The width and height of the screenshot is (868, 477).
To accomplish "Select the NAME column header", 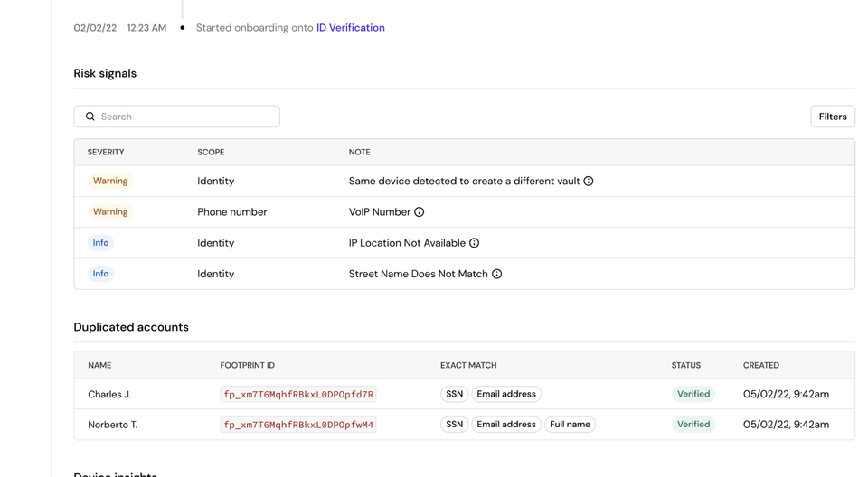I will point(99,365).
